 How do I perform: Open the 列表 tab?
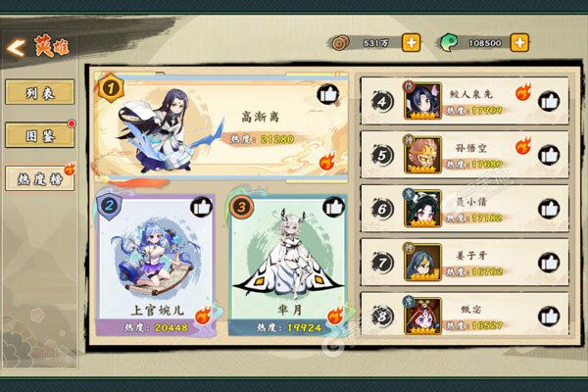pos(40,92)
